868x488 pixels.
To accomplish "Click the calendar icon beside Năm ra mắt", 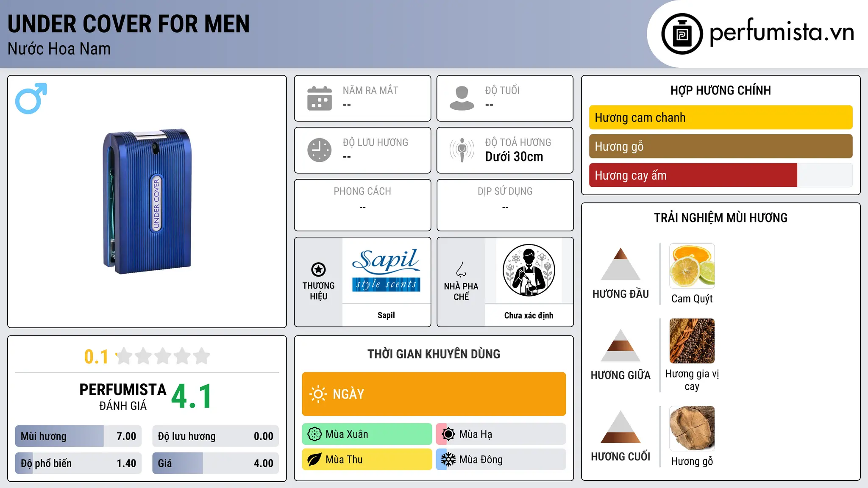I will [x=320, y=98].
